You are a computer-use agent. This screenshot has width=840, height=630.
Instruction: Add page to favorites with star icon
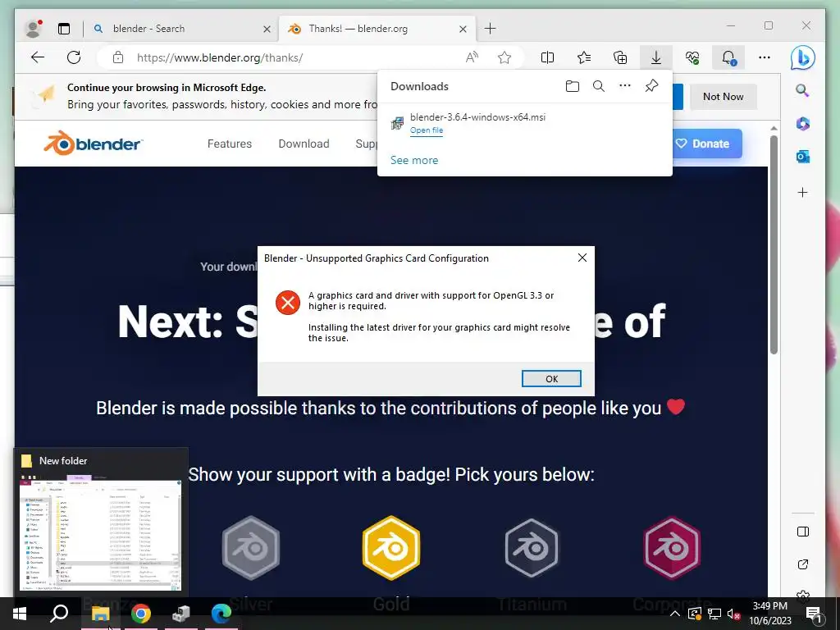click(x=504, y=57)
